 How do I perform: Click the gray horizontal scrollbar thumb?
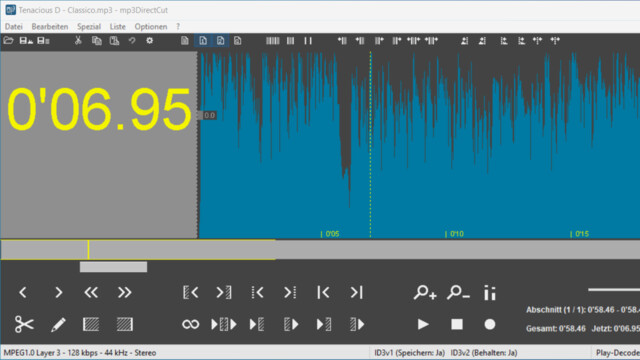pyautogui.click(x=113, y=267)
